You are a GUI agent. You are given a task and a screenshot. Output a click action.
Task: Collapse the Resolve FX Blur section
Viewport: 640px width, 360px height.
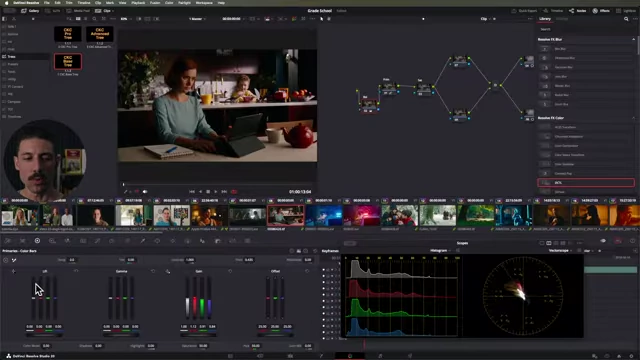pyautogui.click(x=633, y=39)
